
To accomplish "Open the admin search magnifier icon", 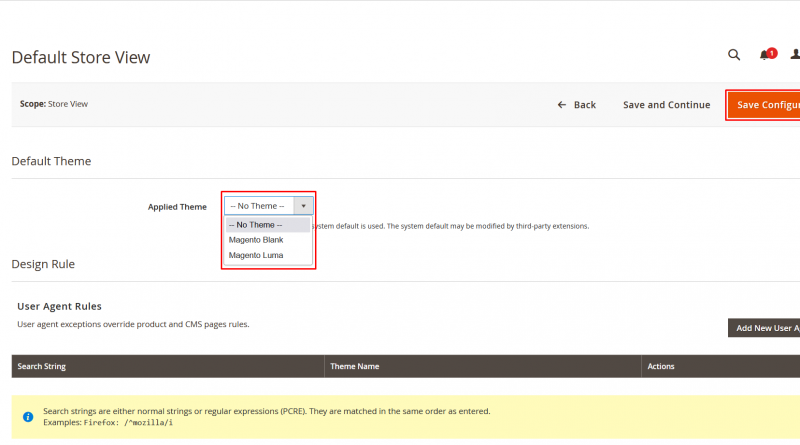I will click(734, 55).
